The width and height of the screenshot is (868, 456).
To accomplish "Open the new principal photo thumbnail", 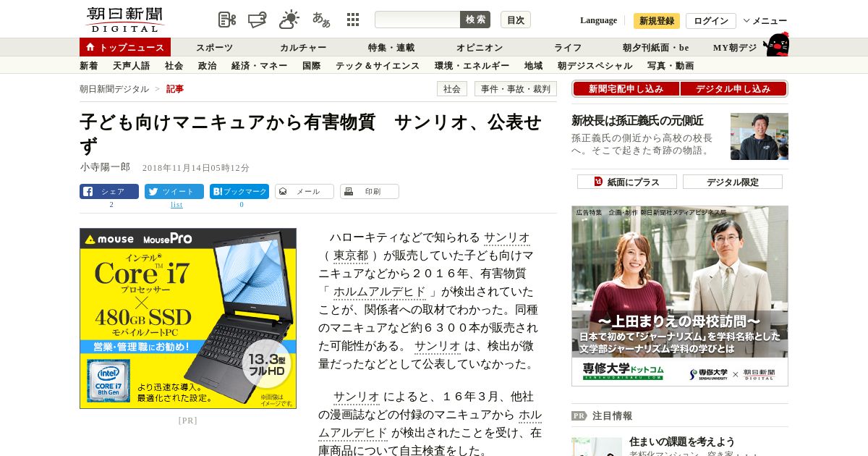I will coord(759,136).
